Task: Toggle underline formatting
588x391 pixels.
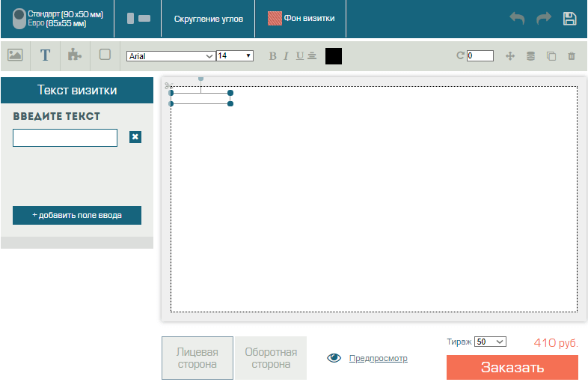Action: click(x=300, y=56)
